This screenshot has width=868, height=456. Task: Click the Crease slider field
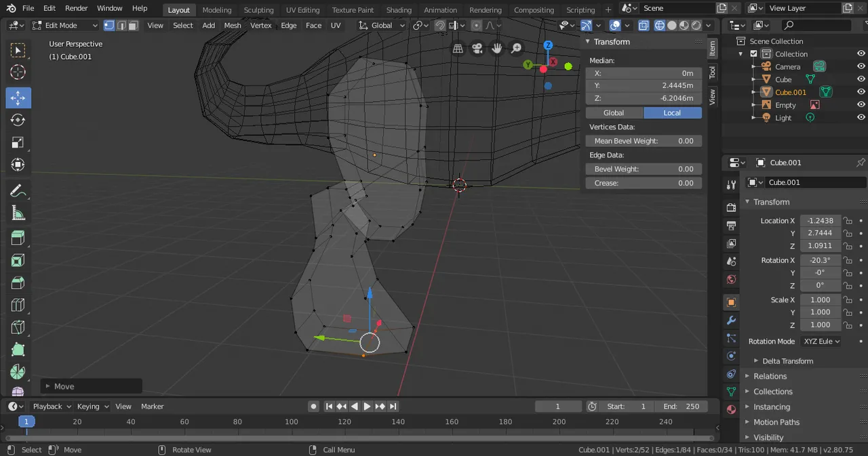tap(644, 183)
